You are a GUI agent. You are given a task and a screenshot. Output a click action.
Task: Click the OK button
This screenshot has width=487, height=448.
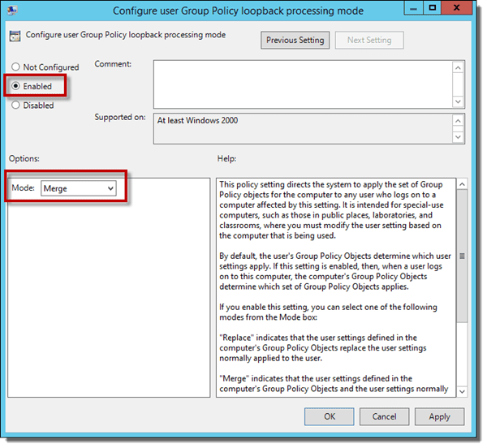(330, 416)
